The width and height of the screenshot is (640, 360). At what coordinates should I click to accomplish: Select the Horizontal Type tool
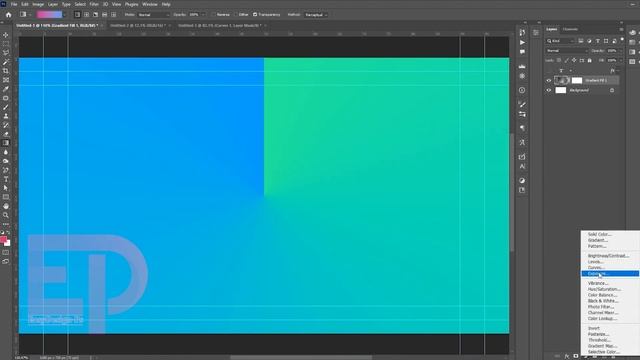tap(6, 179)
